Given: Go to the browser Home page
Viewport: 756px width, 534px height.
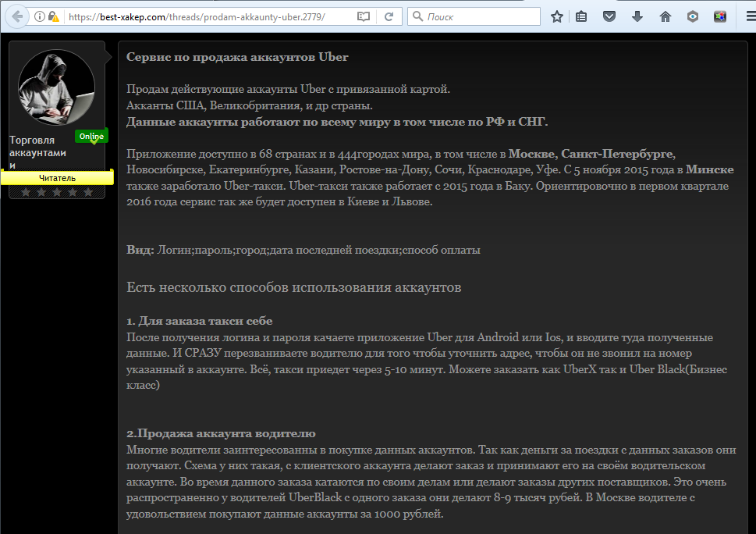Looking at the screenshot, I should tap(665, 17).
